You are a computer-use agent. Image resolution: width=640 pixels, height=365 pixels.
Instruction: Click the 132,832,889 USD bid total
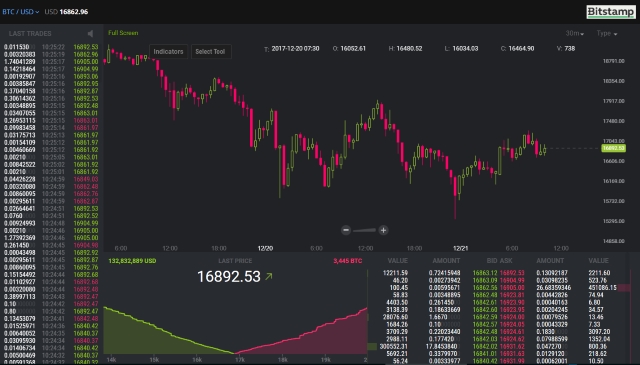tap(132, 261)
